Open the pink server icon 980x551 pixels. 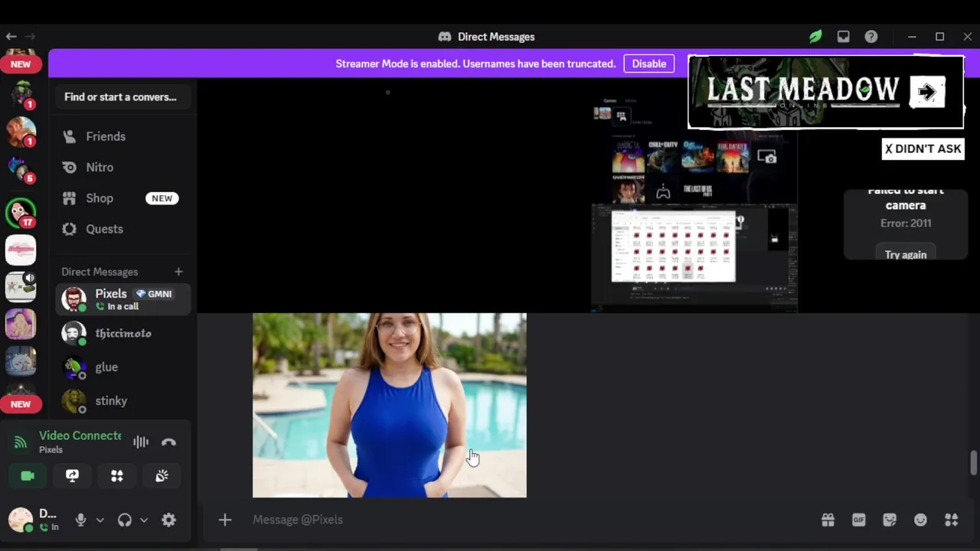pyautogui.click(x=21, y=250)
